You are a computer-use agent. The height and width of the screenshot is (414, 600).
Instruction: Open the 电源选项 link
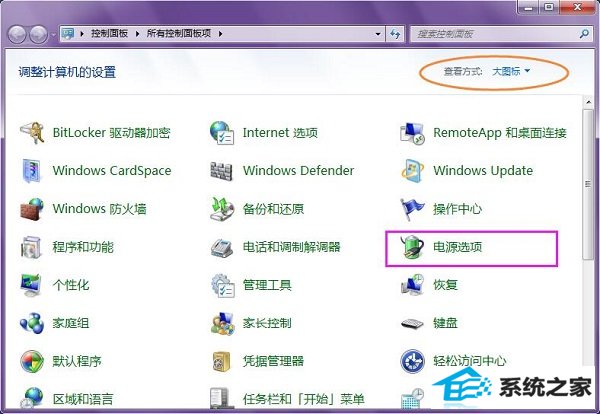(x=457, y=247)
